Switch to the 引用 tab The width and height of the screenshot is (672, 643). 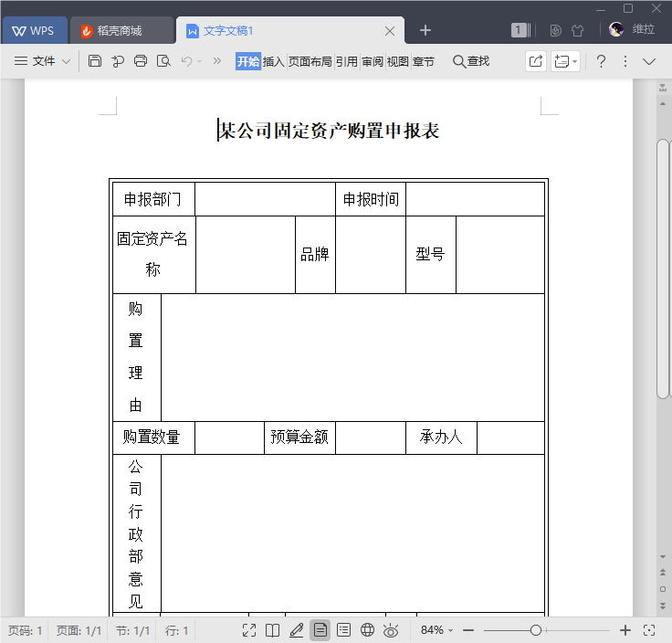346,61
